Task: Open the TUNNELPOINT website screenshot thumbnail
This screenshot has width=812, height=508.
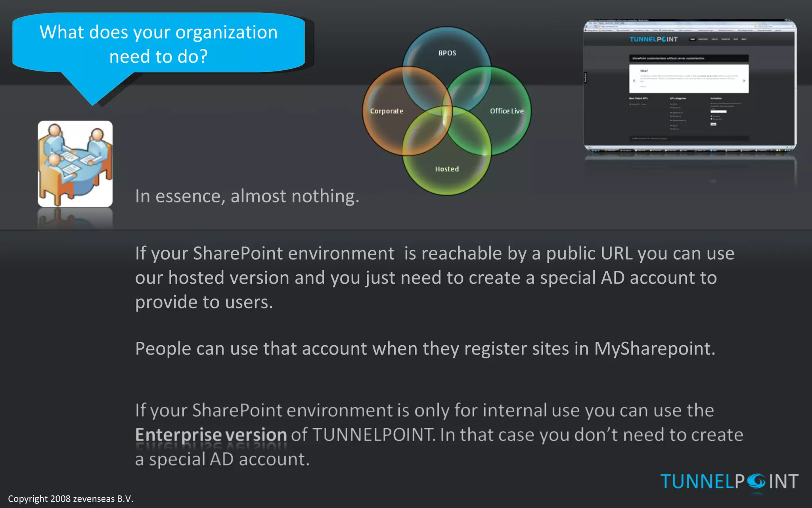Action: pos(690,85)
